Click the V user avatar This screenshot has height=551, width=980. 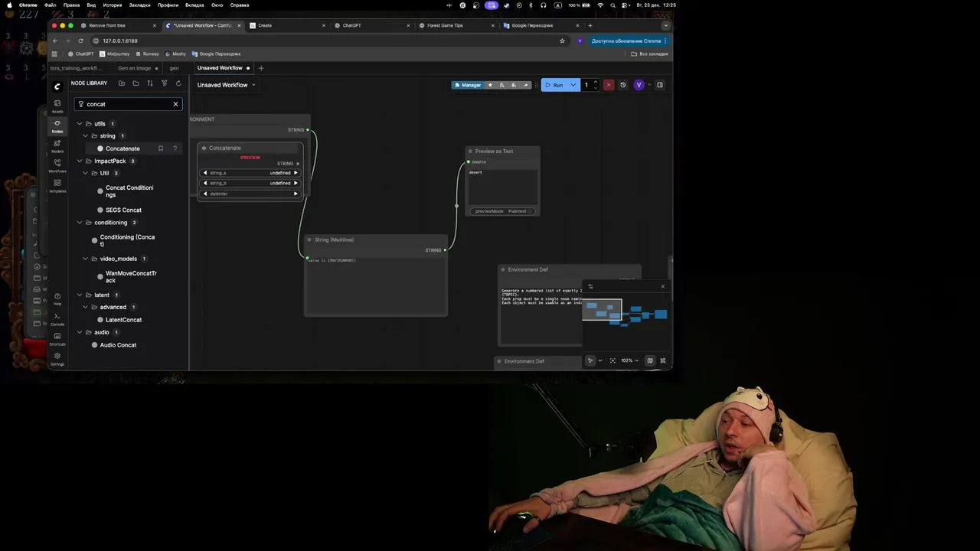639,85
